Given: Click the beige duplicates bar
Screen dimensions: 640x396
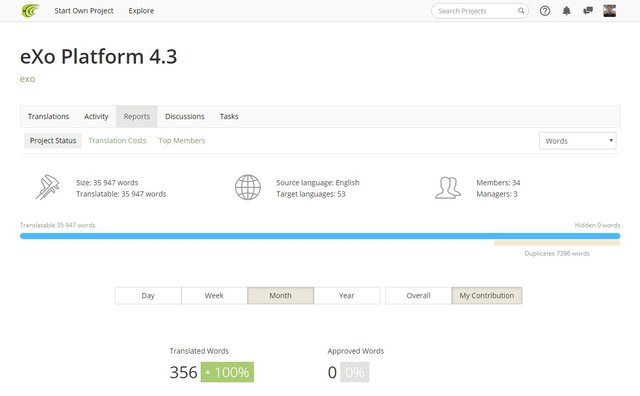Looking at the screenshot, I should (557, 243).
